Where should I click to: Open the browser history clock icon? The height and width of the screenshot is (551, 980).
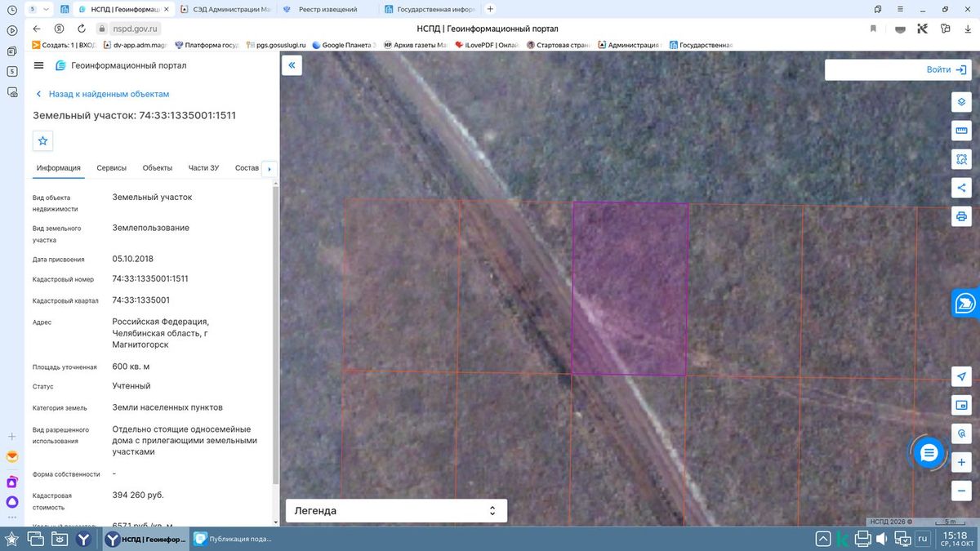coord(12,9)
